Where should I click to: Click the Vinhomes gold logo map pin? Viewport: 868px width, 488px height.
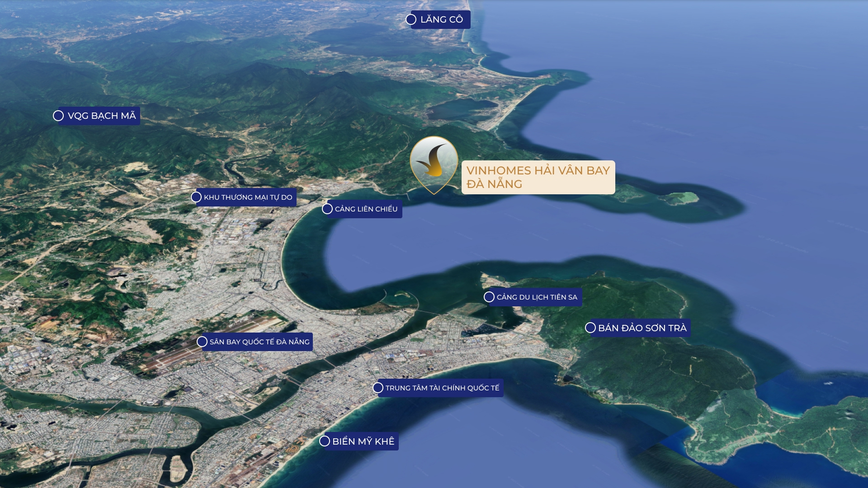pos(434,165)
